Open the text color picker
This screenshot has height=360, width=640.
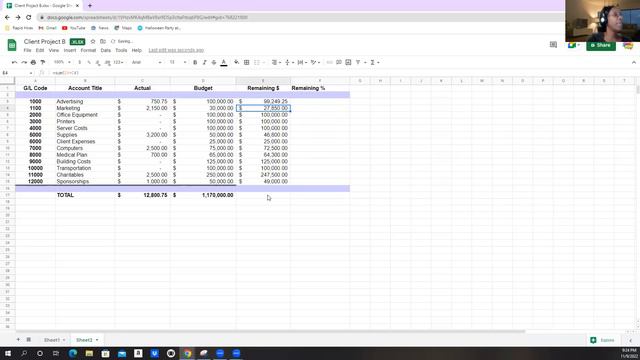[x=224, y=62]
